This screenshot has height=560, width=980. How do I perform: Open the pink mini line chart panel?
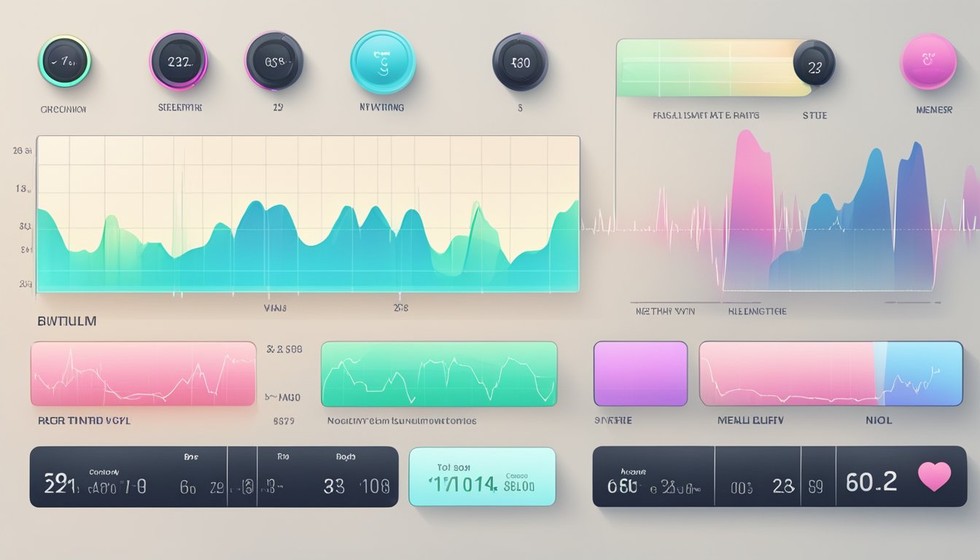143,373
